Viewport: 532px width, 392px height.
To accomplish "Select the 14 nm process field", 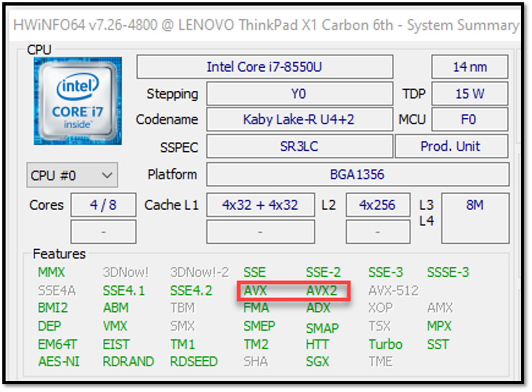I will (x=470, y=67).
